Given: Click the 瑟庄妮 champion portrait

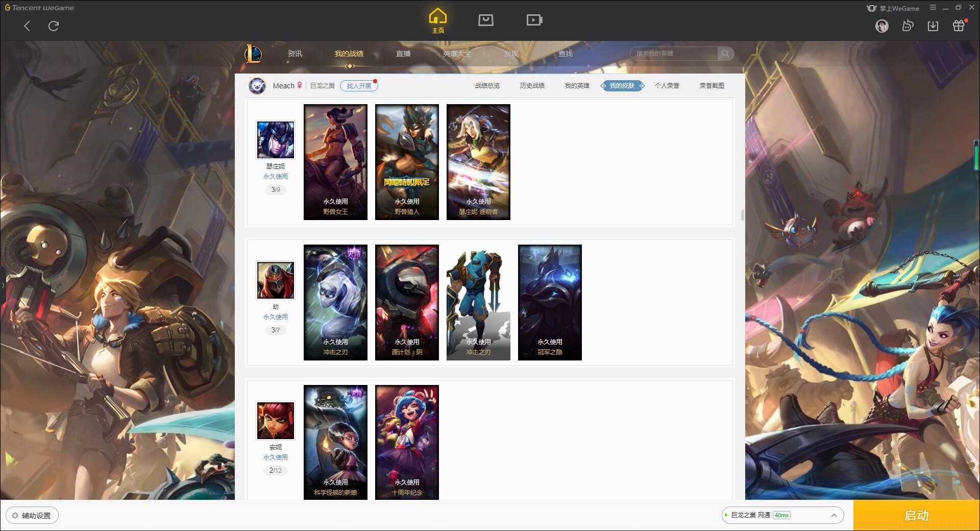Looking at the screenshot, I should point(276,140).
